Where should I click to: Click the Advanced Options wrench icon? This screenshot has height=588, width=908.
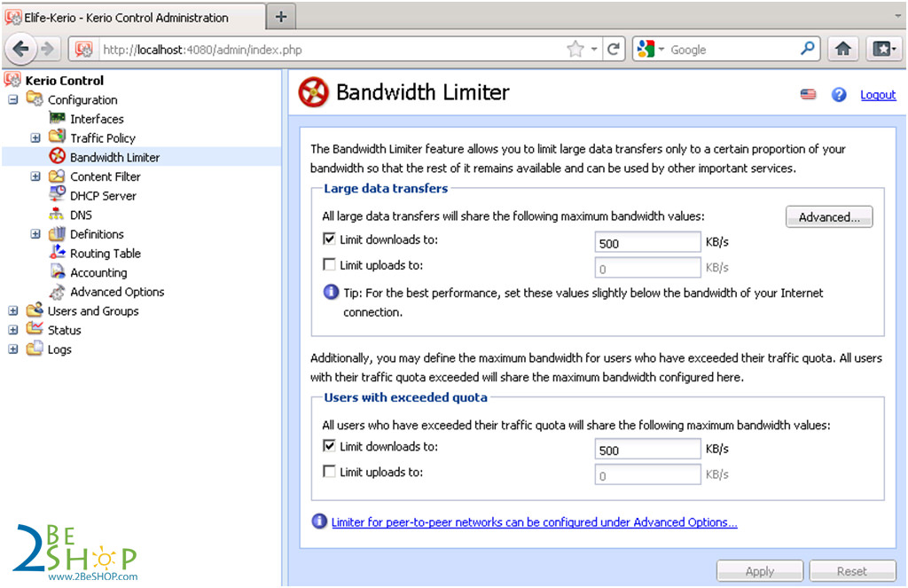(x=57, y=292)
